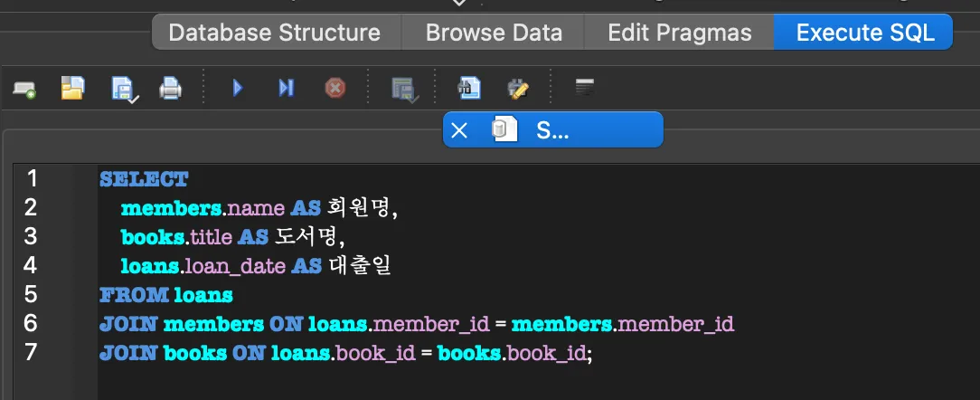The width and height of the screenshot is (980, 400).
Task: Open SQL file from disk icon
Action: (x=73, y=89)
